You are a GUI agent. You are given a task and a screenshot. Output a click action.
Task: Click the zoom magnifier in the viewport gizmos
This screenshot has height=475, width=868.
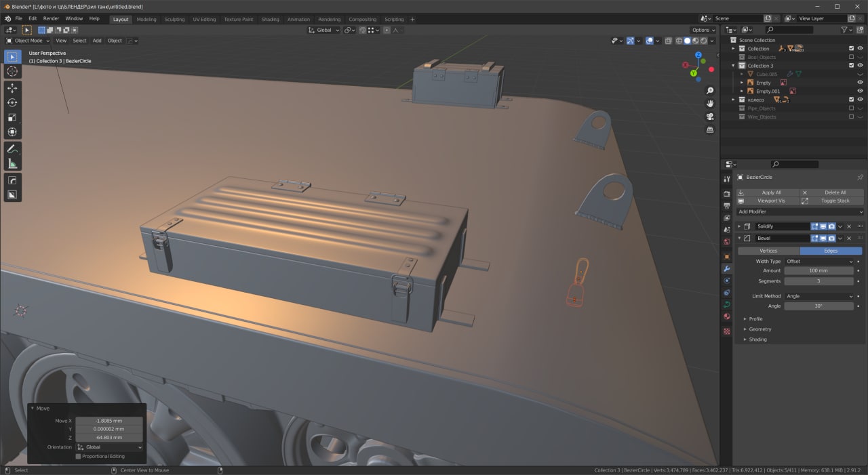(710, 91)
